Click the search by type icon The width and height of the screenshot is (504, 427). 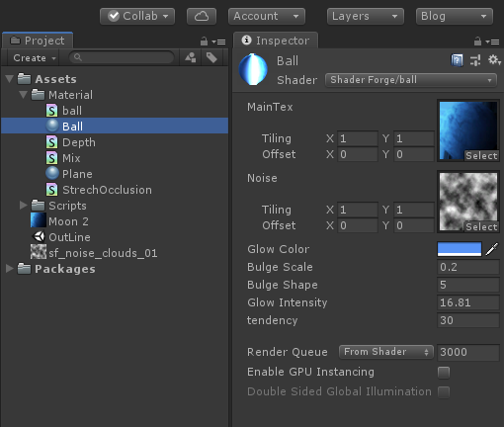click(x=191, y=58)
